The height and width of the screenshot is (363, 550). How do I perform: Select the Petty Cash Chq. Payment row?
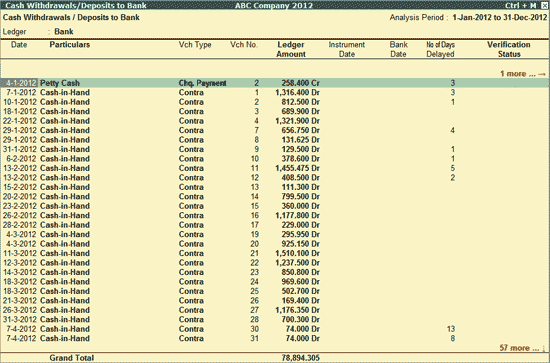(275, 83)
